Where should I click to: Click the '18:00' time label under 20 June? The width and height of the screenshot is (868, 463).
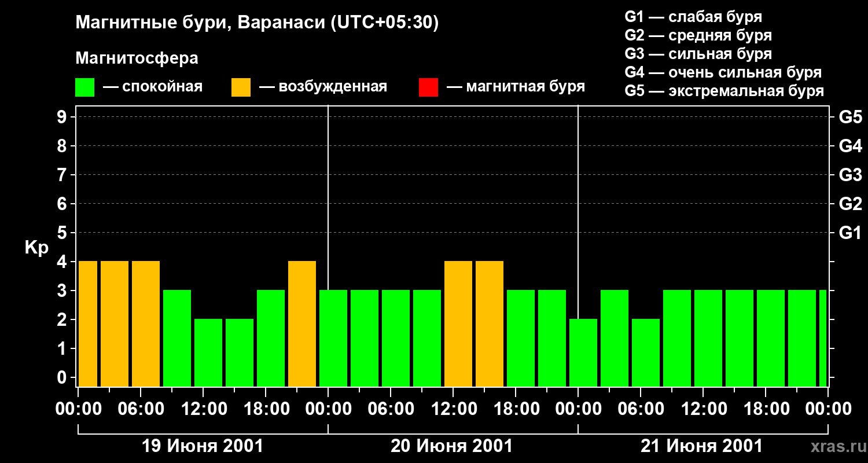click(516, 409)
